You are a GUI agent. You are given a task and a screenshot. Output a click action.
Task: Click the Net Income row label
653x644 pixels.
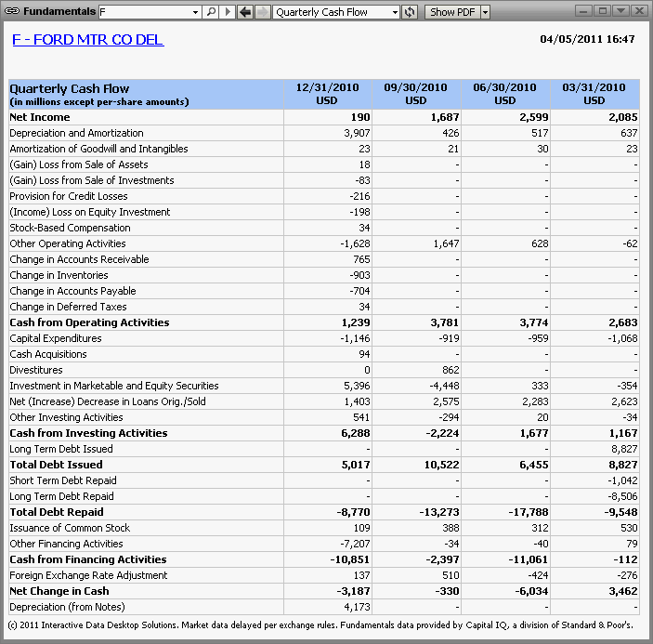(x=40, y=117)
